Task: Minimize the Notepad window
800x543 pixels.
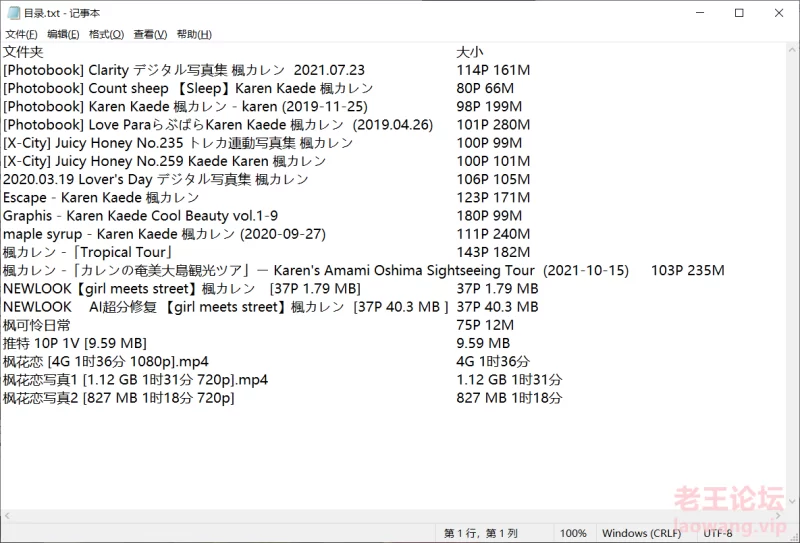Action: (700, 13)
